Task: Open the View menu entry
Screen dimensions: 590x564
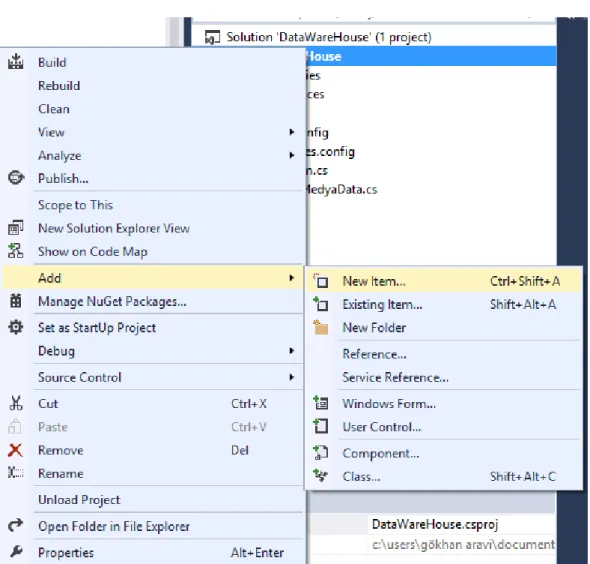Action: click(x=152, y=132)
